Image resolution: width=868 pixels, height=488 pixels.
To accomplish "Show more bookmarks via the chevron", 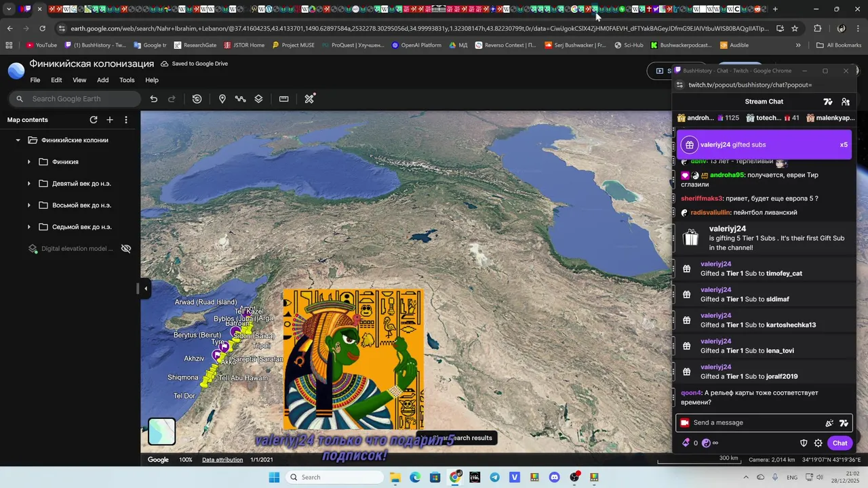I will pyautogui.click(x=798, y=45).
